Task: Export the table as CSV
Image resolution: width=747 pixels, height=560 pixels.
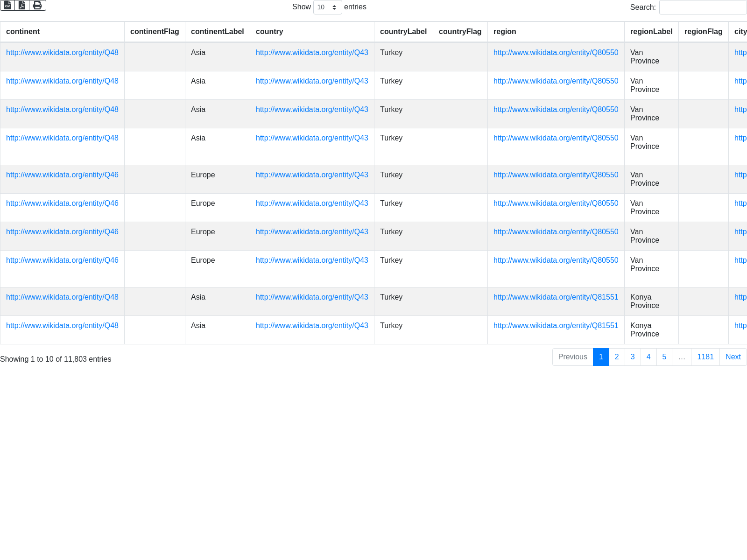Action: click(7, 5)
